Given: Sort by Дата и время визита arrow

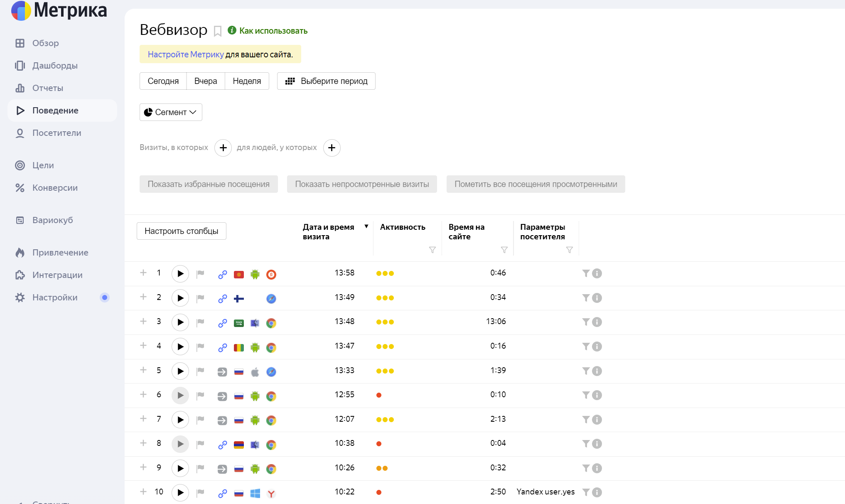Looking at the screenshot, I should click(x=366, y=226).
